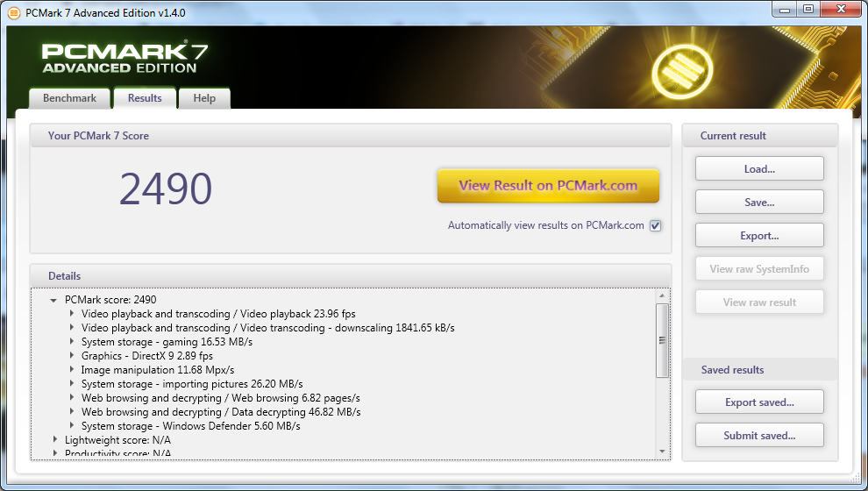This screenshot has height=491, width=868.
Task: Click the Details scrollbar down arrow
Action: tap(662, 452)
